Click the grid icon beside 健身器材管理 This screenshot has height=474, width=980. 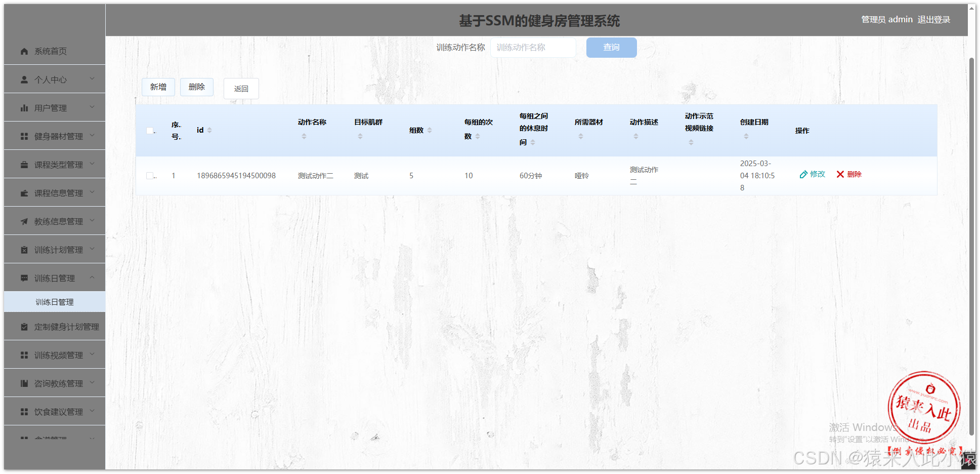[24, 136]
